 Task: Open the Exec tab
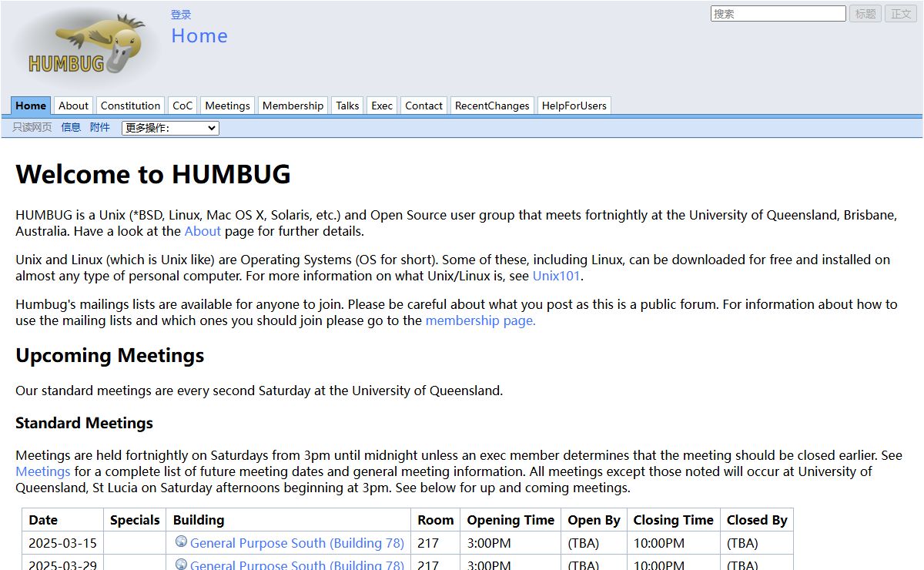pyautogui.click(x=382, y=106)
